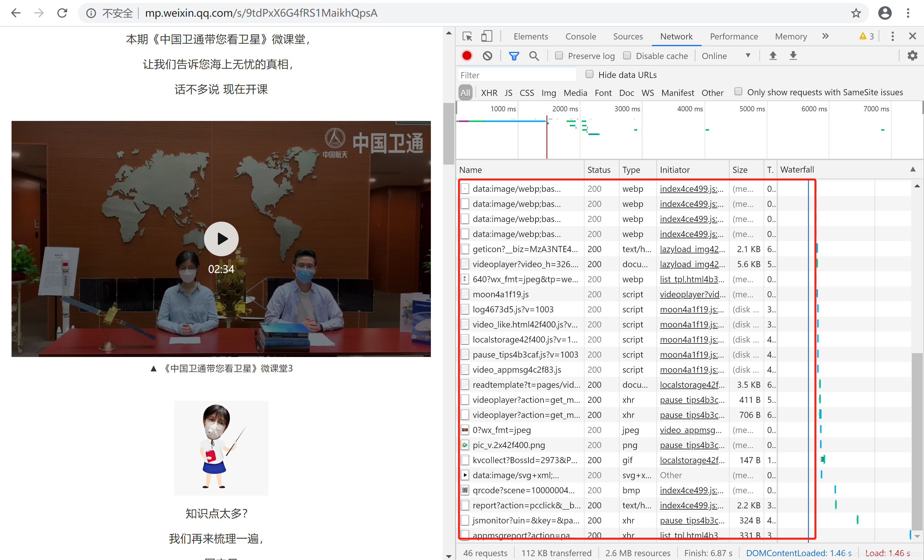
Task: Play the embedded 02:34 video
Action: point(221,239)
